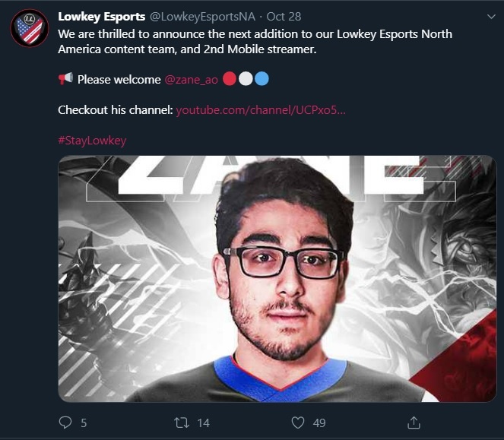Screen dimensions: 504x440
Task: Click the reply speech bubble icon
Action: [x=65, y=423]
